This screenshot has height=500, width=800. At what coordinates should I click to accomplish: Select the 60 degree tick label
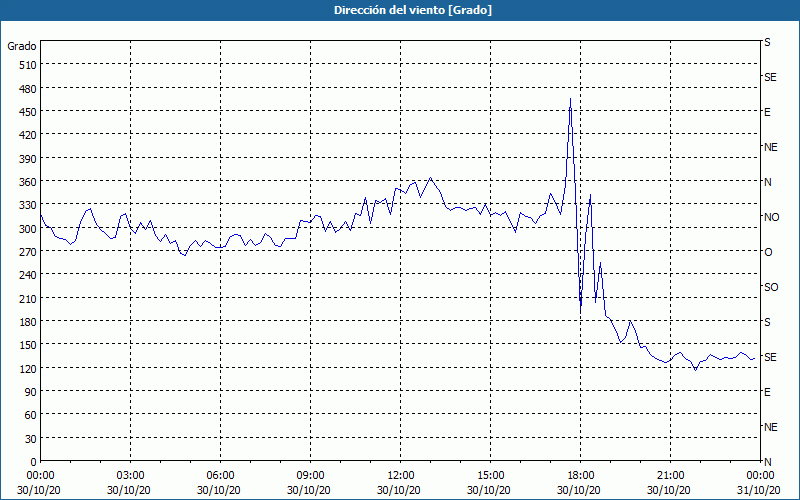pos(31,415)
